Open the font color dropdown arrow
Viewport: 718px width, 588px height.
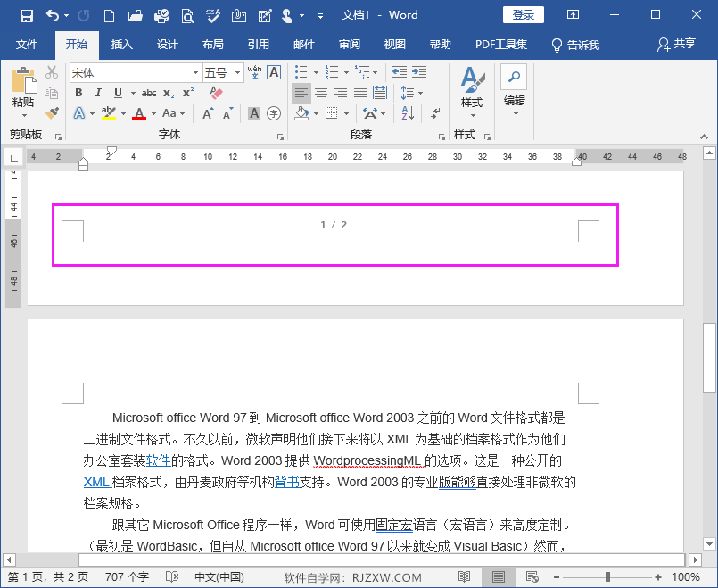(153, 114)
